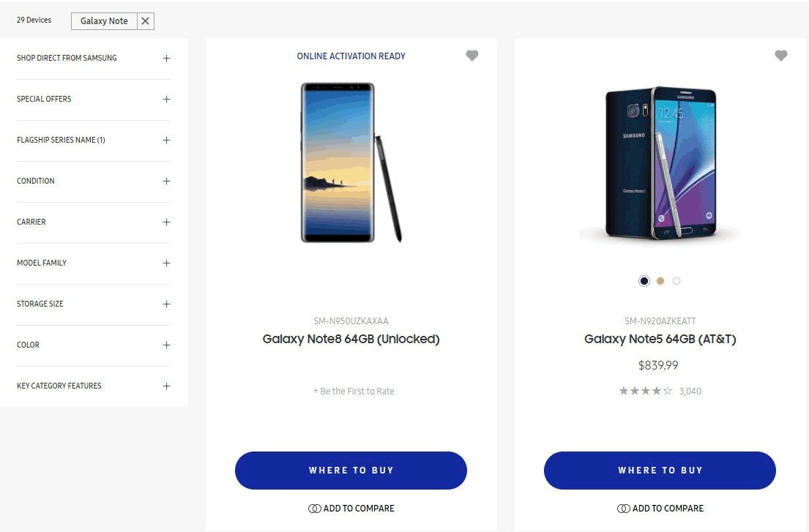Click the Add to Compare icon under Note5
Image resolution: width=809 pixels, height=532 pixels.
(x=623, y=508)
